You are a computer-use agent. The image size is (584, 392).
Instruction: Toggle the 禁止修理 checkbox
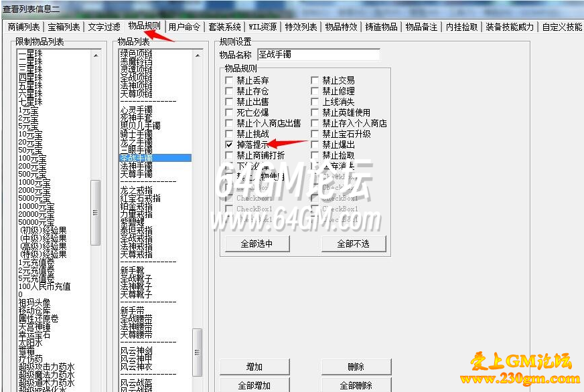315,91
